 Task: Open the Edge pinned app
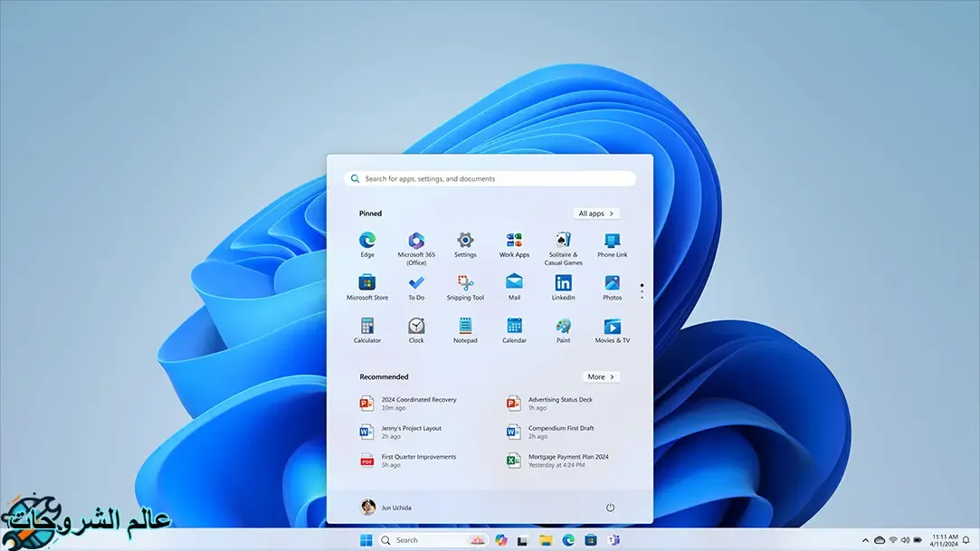point(366,245)
